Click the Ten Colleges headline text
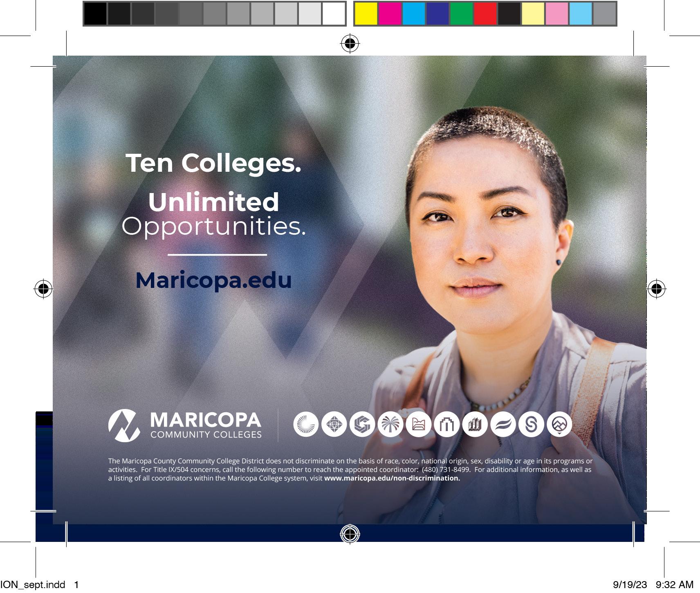The image size is (700, 593). click(x=213, y=163)
